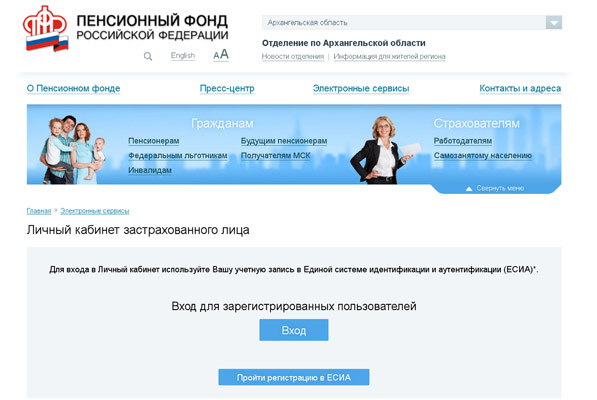Screen dimensions: 597x400
Task: Switch site language to English
Action: coord(183,56)
